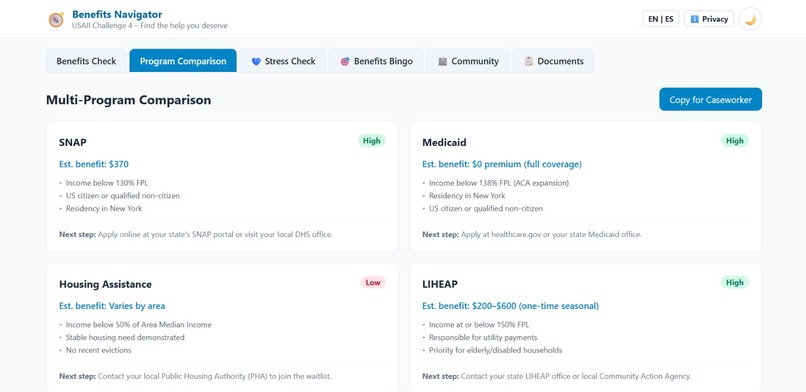
Task: Click the heart icon on Stress Check tab
Action: coord(256,61)
